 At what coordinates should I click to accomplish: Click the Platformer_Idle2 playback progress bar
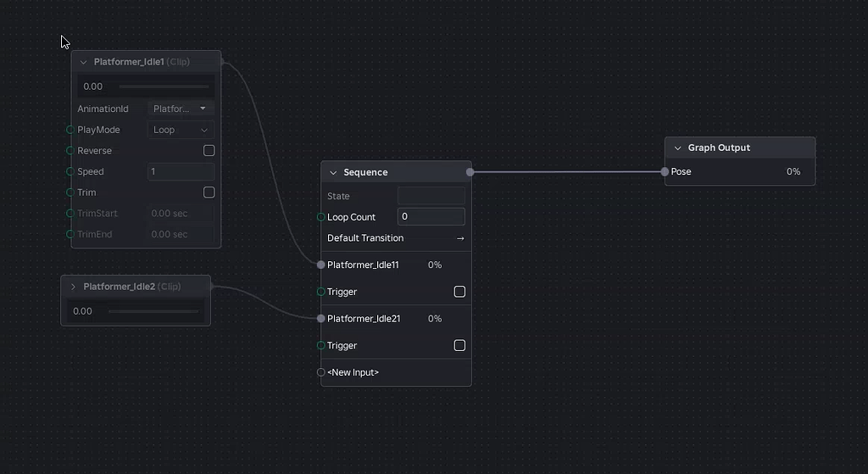(153, 311)
